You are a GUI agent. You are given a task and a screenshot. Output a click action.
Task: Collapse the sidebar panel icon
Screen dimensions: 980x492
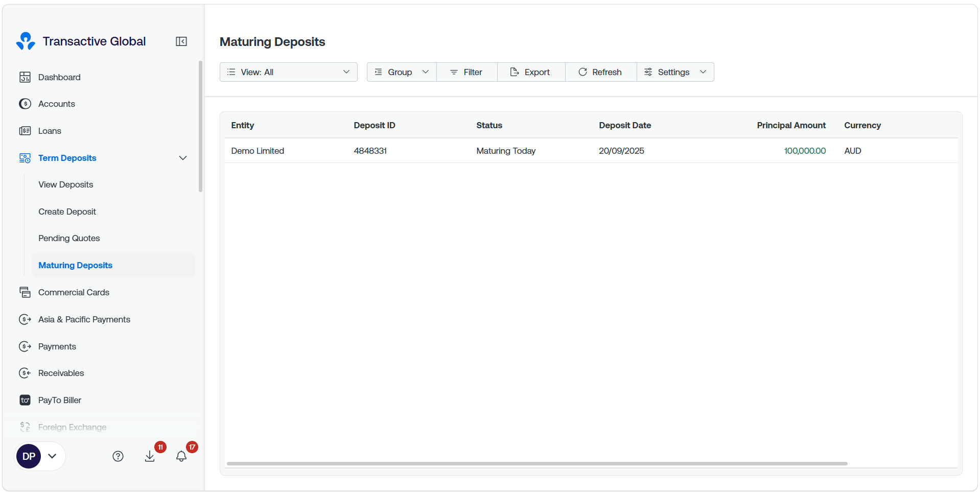181,41
